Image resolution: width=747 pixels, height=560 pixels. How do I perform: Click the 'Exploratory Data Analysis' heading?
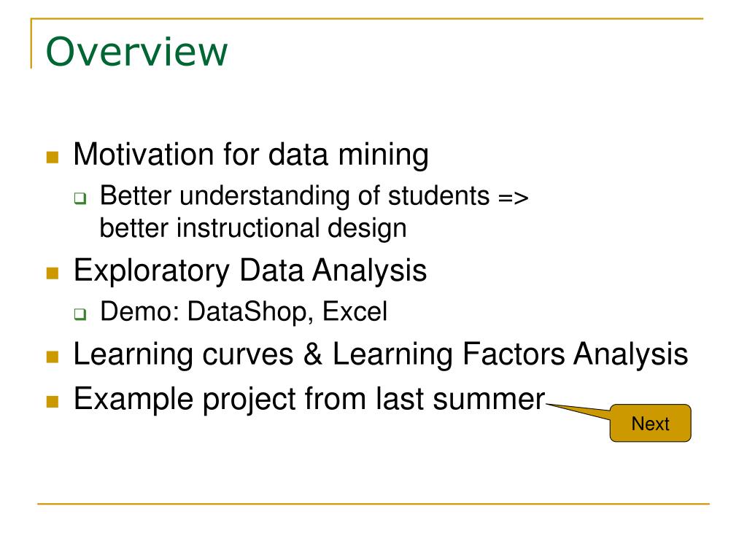250,271
